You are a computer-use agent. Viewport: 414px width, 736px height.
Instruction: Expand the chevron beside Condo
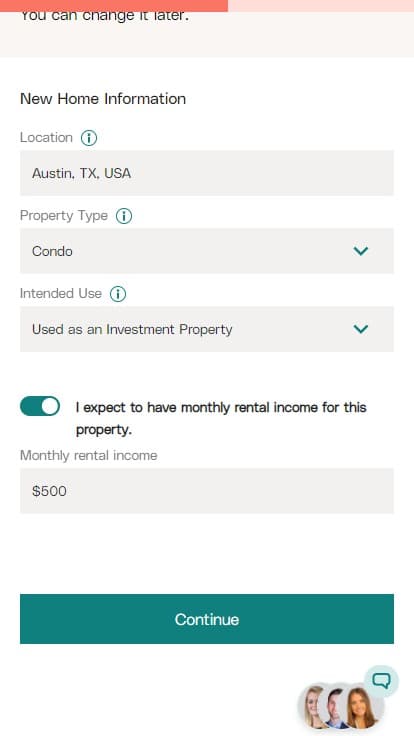point(360,251)
